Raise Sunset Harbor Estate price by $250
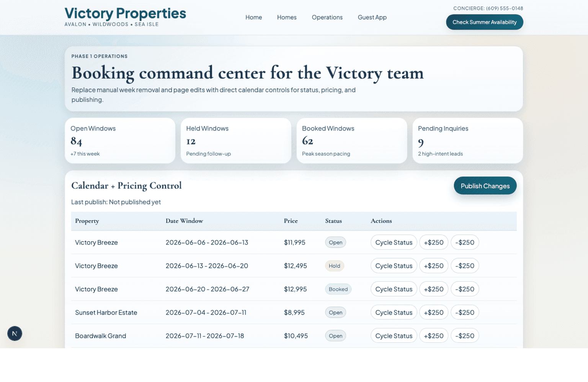 tap(433, 313)
